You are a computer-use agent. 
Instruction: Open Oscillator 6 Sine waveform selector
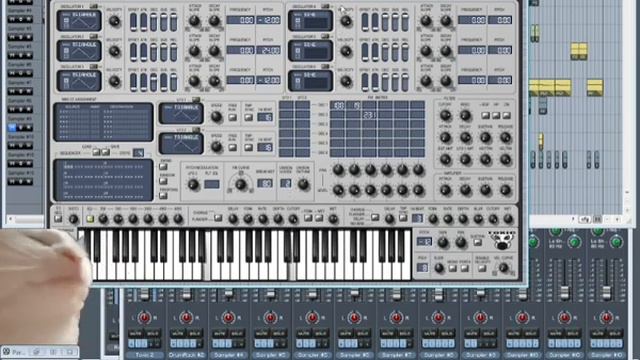pos(310,80)
